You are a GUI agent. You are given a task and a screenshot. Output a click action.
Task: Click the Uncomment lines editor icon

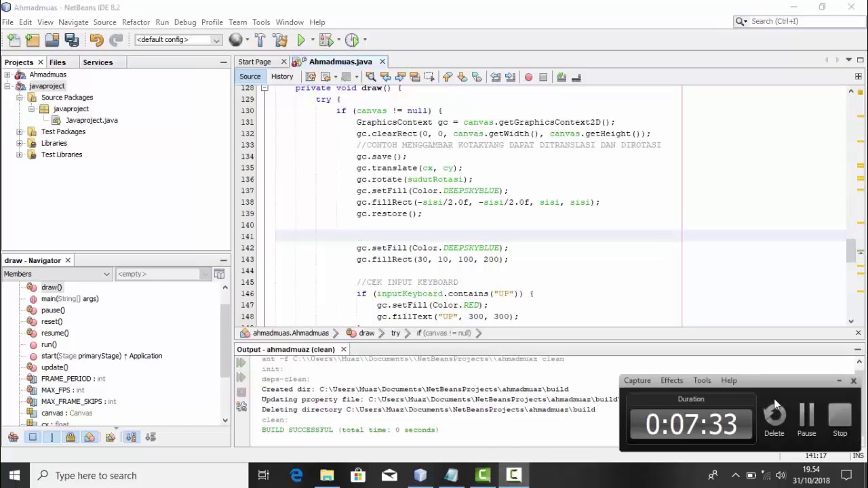pyautogui.click(x=576, y=77)
